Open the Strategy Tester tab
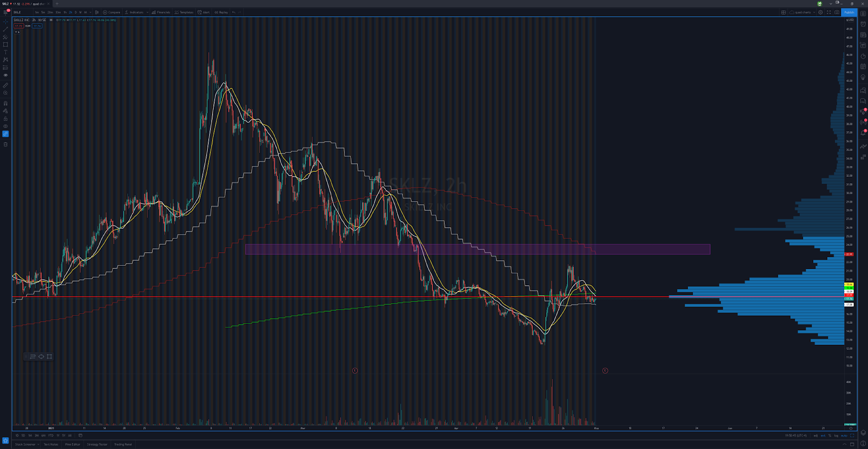 click(97, 444)
